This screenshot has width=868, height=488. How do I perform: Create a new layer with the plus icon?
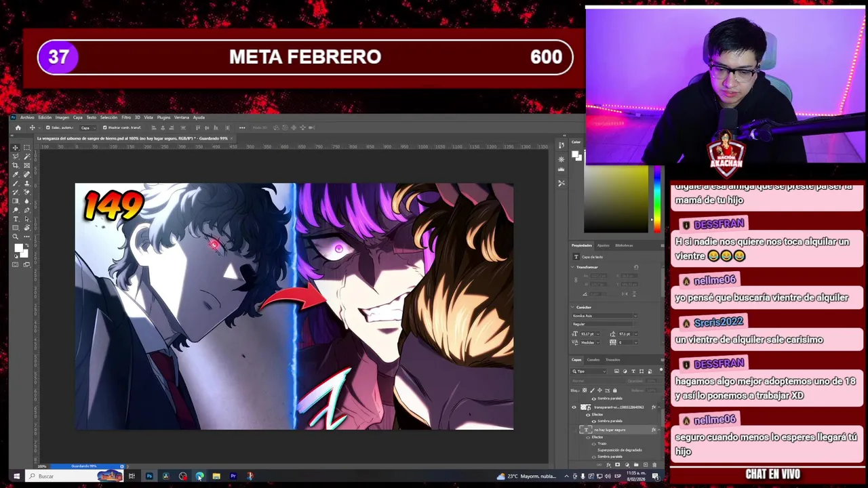[x=646, y=465]
